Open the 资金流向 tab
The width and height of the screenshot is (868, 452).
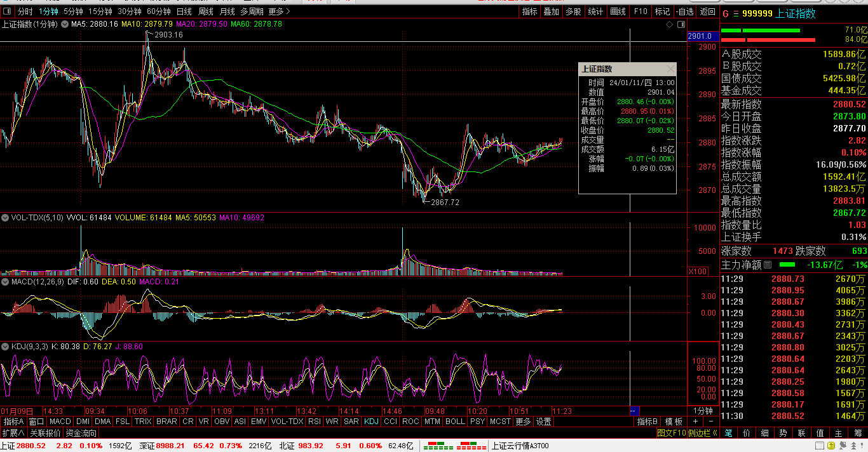coord(81,433)
